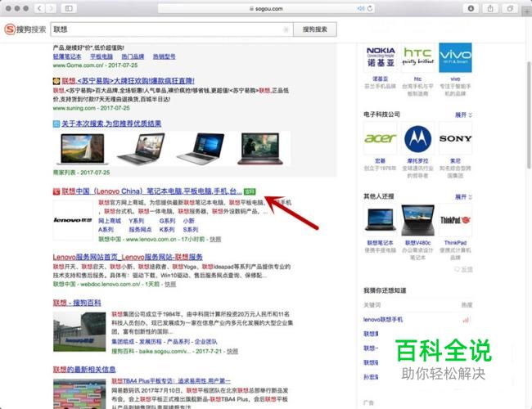Click the sogou.com address bar
The width and height of the screenshot is (532, 409).
pos(266,8)
